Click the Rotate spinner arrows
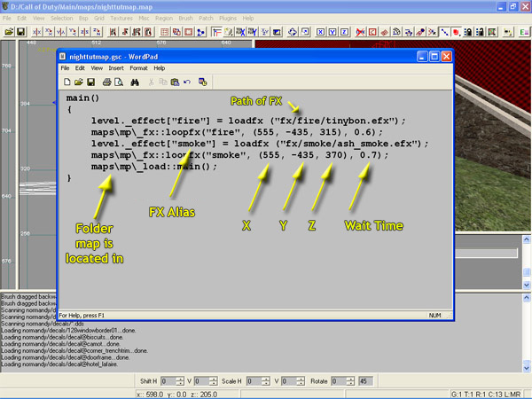The width and height of the screenshot is (532, 399). point(351,381)
